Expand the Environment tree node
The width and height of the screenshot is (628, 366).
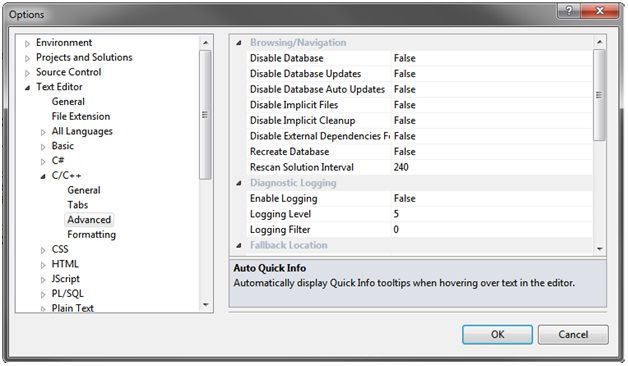pos(27,43)
